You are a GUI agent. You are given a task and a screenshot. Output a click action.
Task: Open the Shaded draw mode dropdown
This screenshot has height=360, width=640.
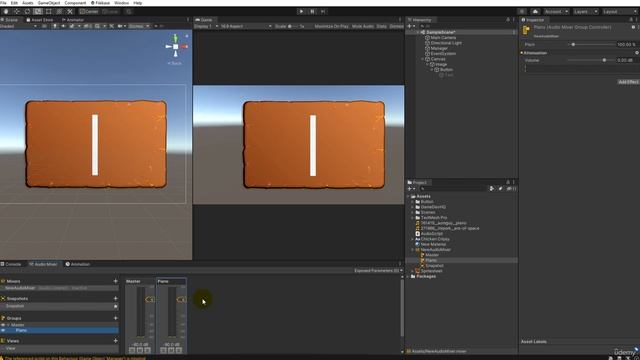point(18,26)
